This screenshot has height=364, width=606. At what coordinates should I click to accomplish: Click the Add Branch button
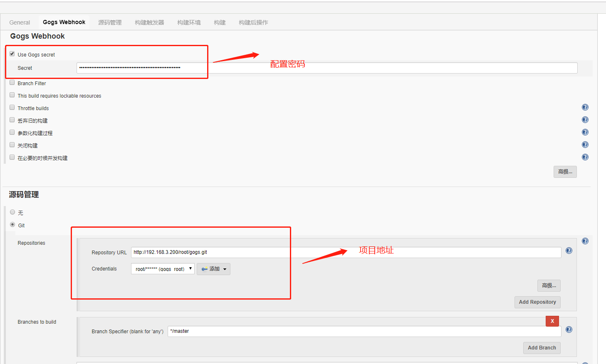tap(542, 348)
